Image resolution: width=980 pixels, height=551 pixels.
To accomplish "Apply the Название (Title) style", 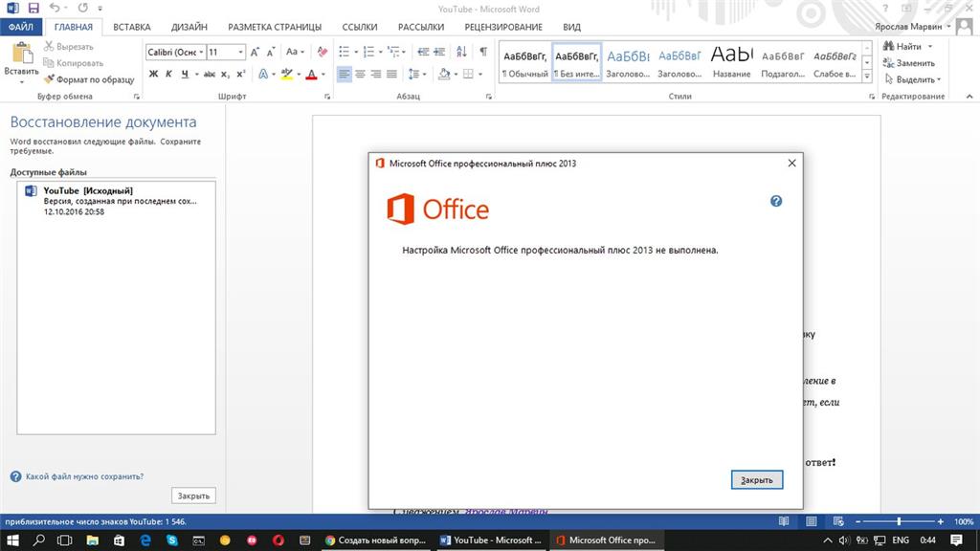I will 731,62.
